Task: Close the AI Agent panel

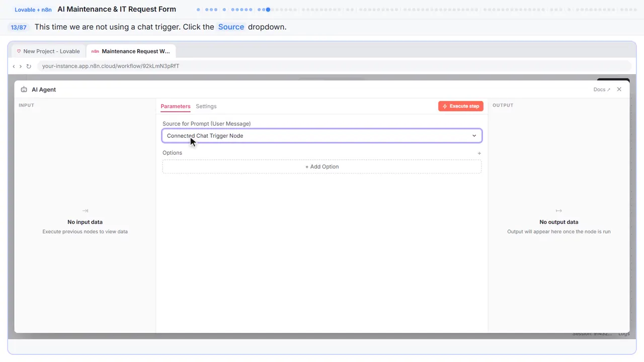Action: click(x=619, y=89)
